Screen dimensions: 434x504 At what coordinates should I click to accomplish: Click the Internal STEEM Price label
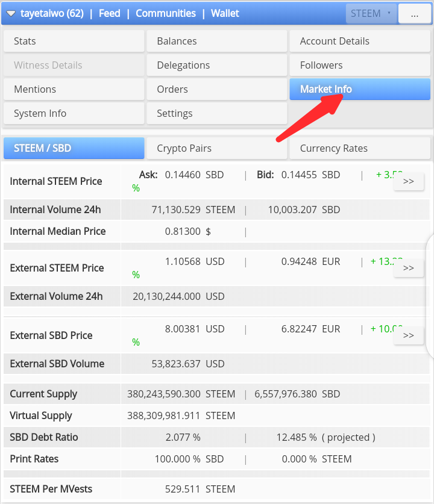[56, 181]
